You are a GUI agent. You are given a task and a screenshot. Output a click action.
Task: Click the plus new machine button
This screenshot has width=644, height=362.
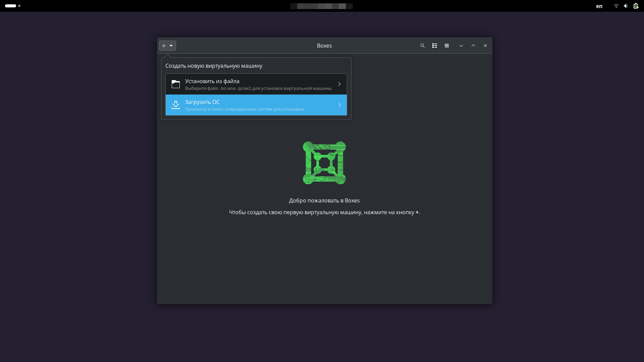[167, 46]
